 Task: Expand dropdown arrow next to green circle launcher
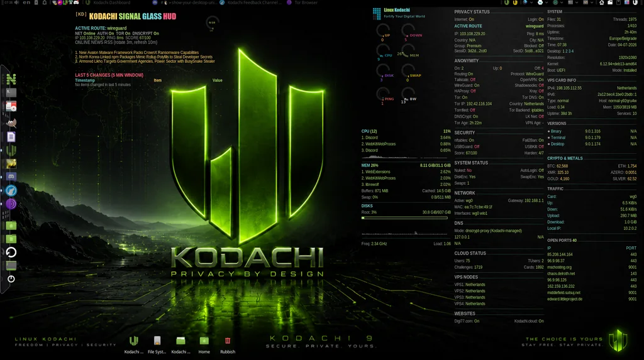coord(562,3)
